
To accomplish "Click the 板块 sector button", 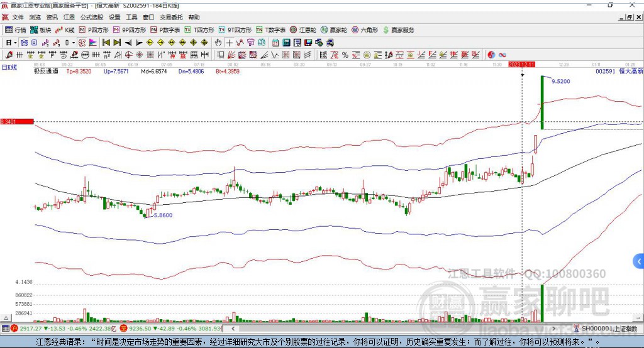I will (41, 30).
